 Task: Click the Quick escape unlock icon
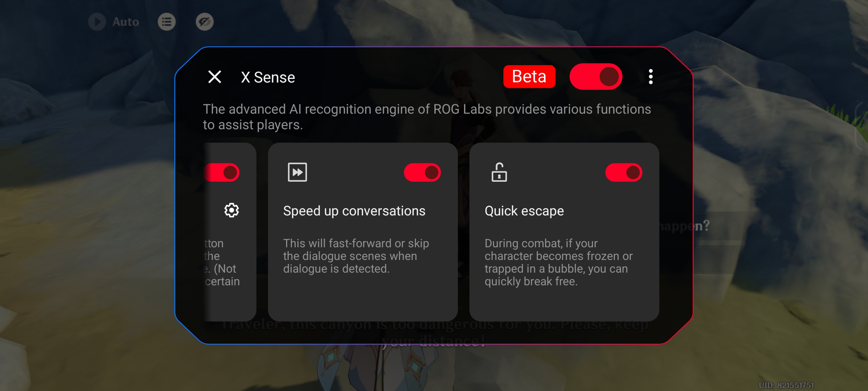(499, 172)
